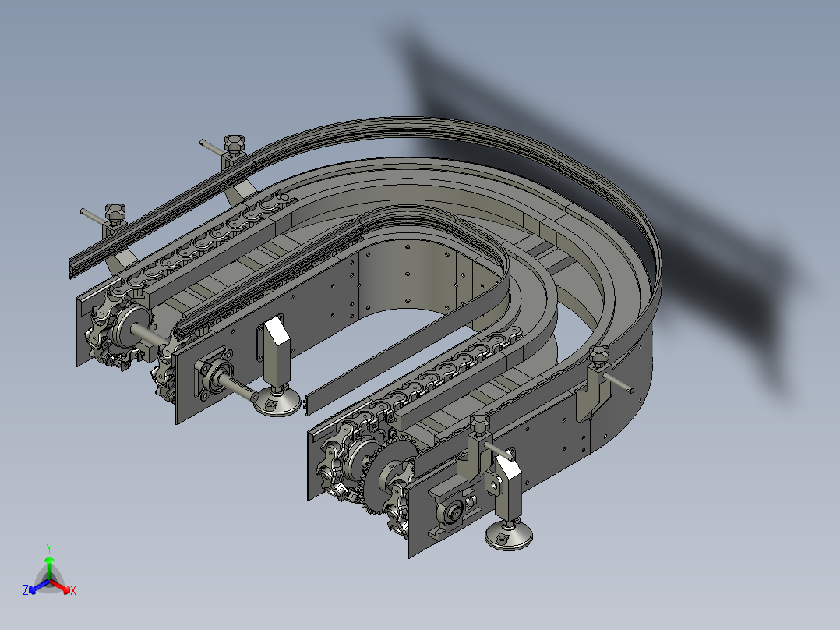Select the square flange bearing on the inner side plate
840x630 pixels.
pyautogui.click(x=214, y=373)
